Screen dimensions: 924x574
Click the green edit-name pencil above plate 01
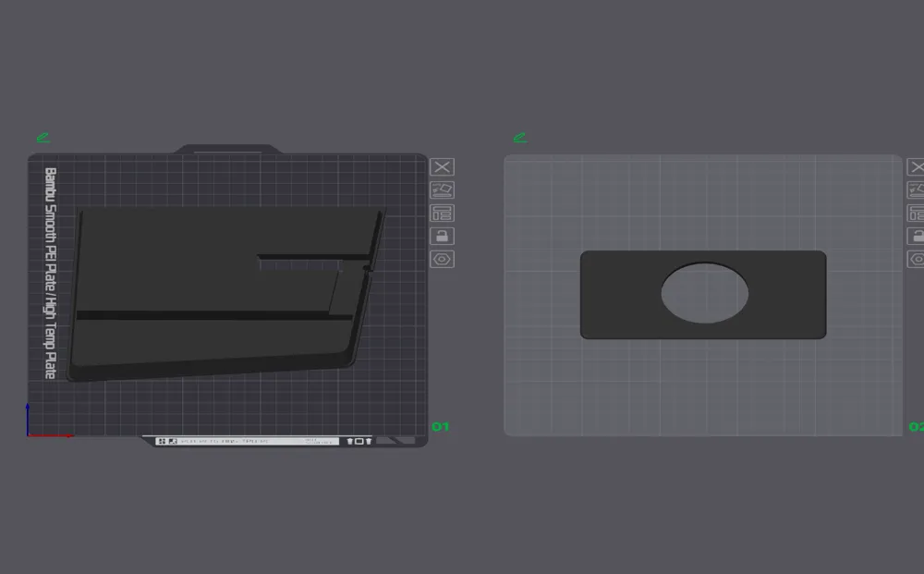pyautogui.click(x=43, y=138)
